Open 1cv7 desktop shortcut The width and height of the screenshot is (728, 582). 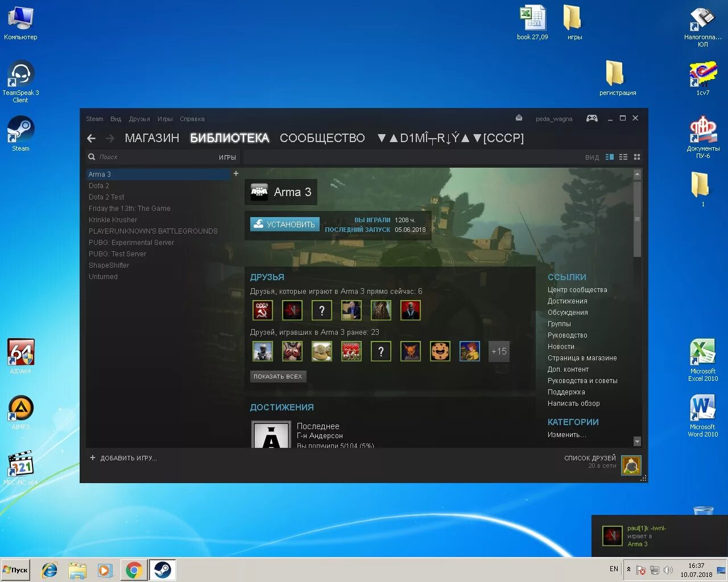(703, 78)
